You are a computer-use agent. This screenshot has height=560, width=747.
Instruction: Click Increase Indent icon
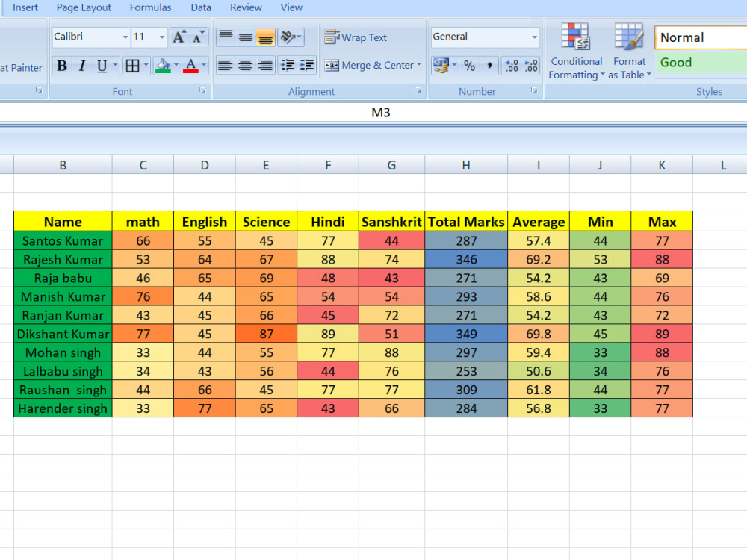pyautogui.click(x=307, y=65)
